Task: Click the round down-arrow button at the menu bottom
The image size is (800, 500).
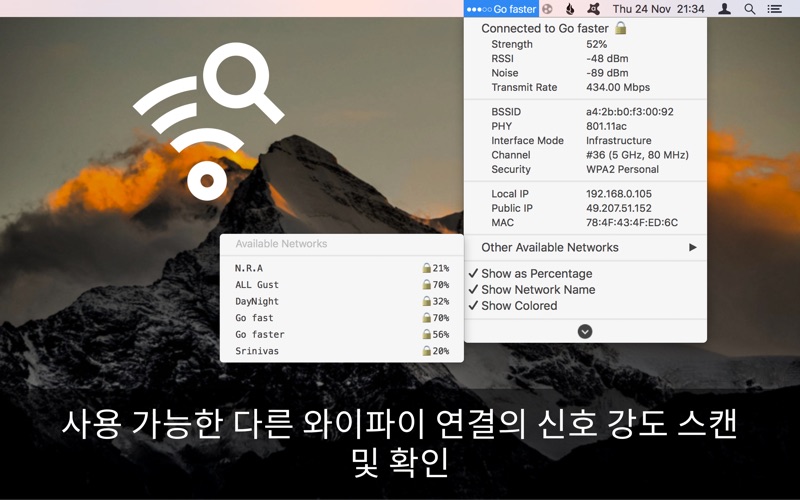Action: (585, 332)
